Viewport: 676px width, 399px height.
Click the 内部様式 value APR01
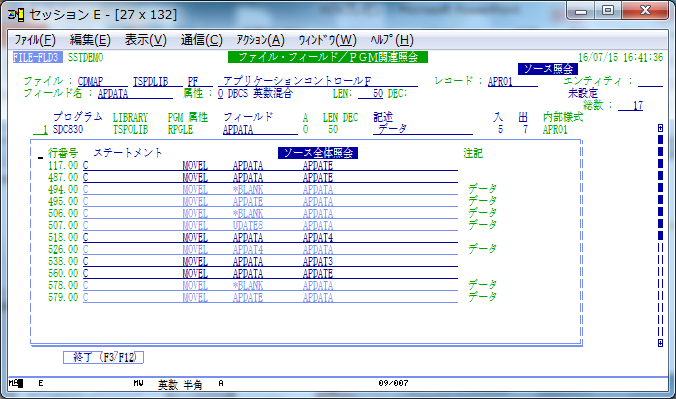click(555, 129)
